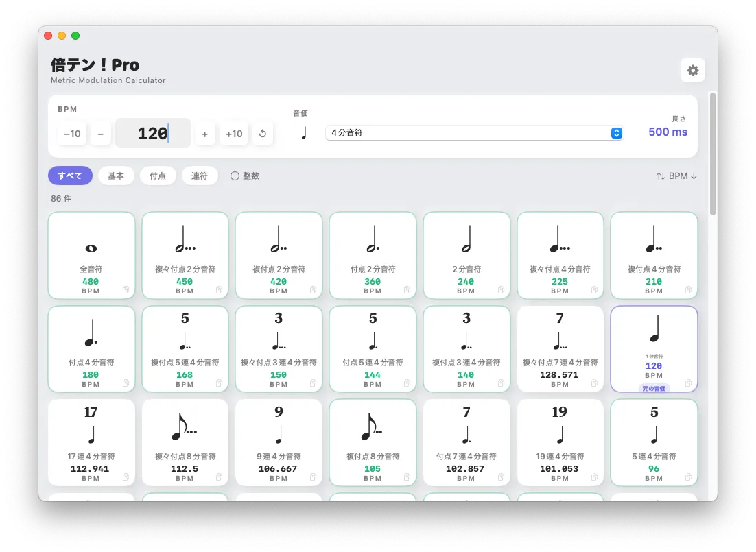Reset BPM with the circular arrow button
The width and height of the screenshot is (756, 552).
pyautogui.click(x=263, y=134)
